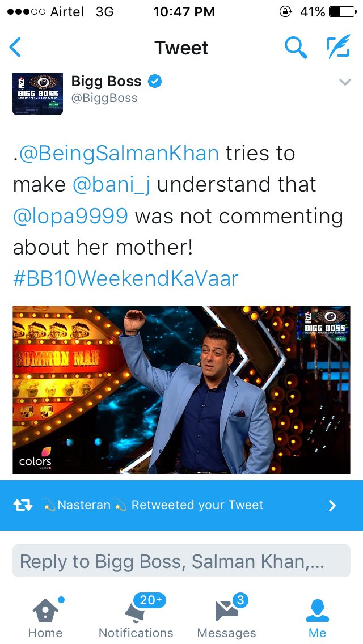Tap the Reply to Bigg Boss field
Screen dimensions: 363x644
point(181,561)
